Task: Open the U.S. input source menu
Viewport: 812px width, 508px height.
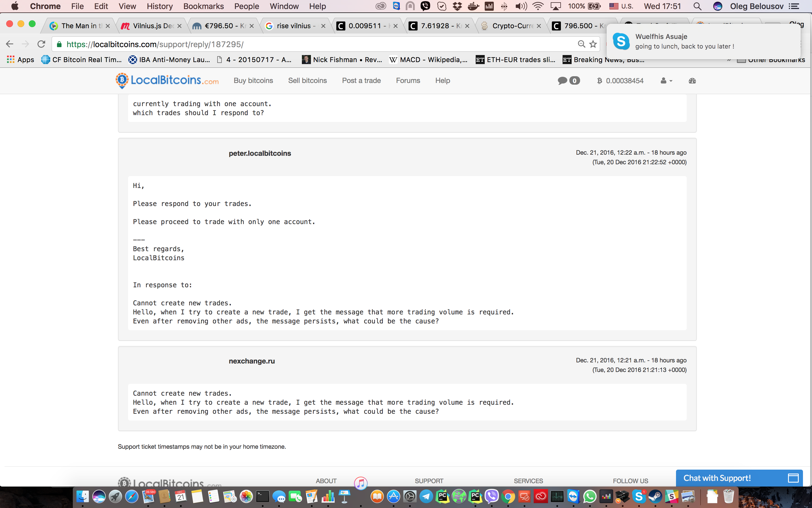Action: click(x=621, y=6)
